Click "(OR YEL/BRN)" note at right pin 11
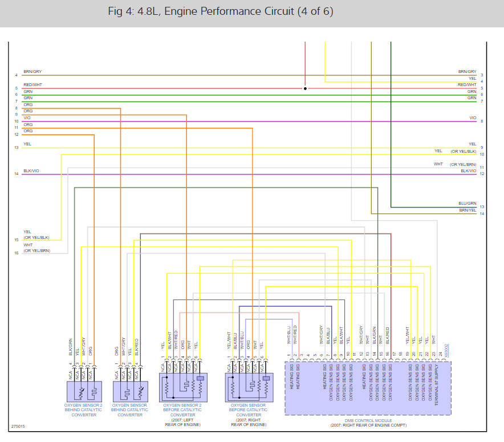This screenshot has height=442, width=504. [463, 165]
